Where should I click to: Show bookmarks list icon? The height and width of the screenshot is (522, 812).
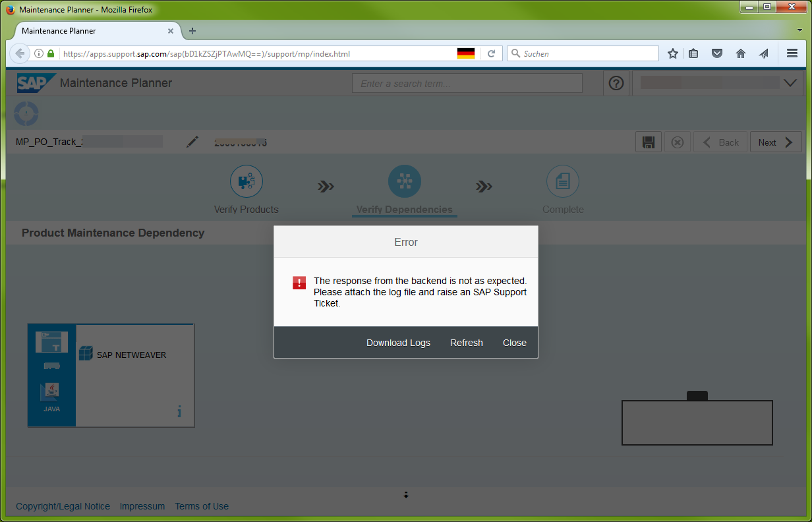[x=693, y=53]
